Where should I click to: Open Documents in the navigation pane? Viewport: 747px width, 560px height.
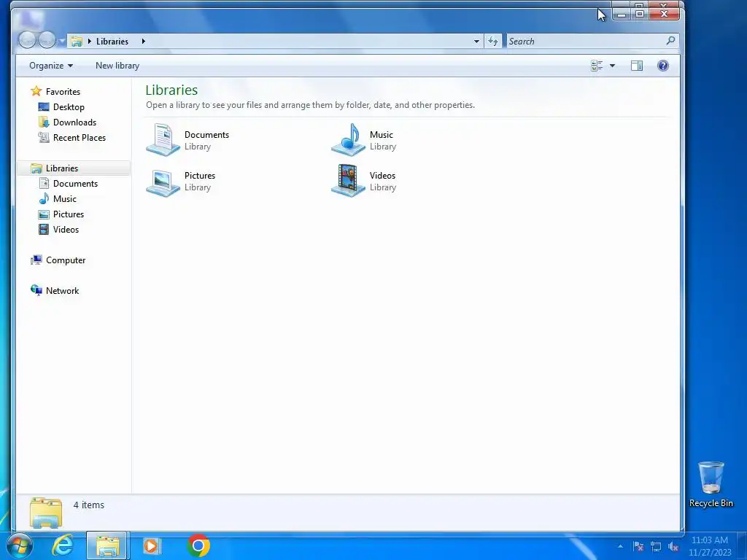(x=68, y=183)
